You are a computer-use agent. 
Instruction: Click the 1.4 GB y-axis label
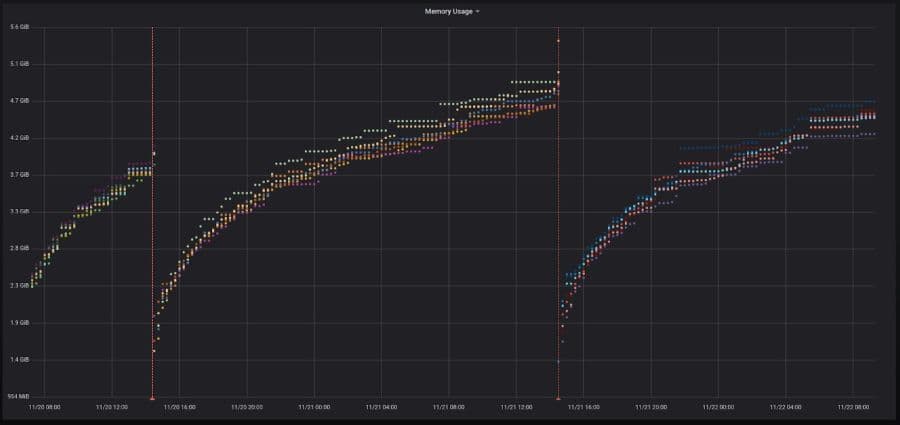[x=19, y=360]
